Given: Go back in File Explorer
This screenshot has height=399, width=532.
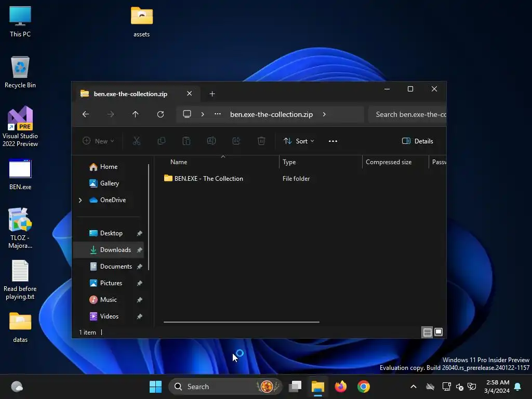Looking at the screenshot, I should (x=86, y=114).
